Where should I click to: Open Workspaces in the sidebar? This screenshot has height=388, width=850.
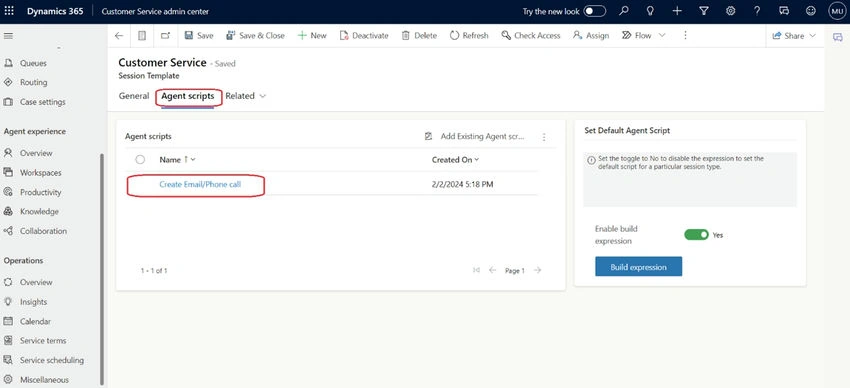coord(41,173)
